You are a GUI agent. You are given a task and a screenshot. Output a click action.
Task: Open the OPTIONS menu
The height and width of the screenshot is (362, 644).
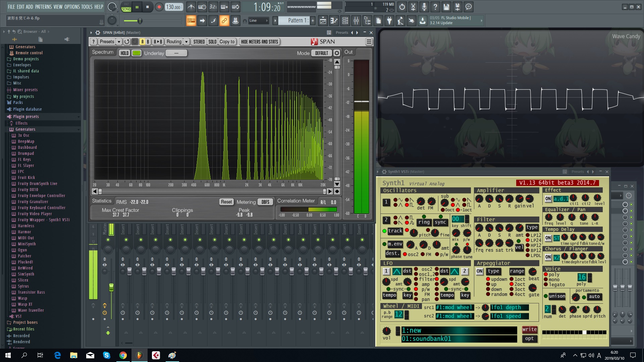(x=72, y=7)
